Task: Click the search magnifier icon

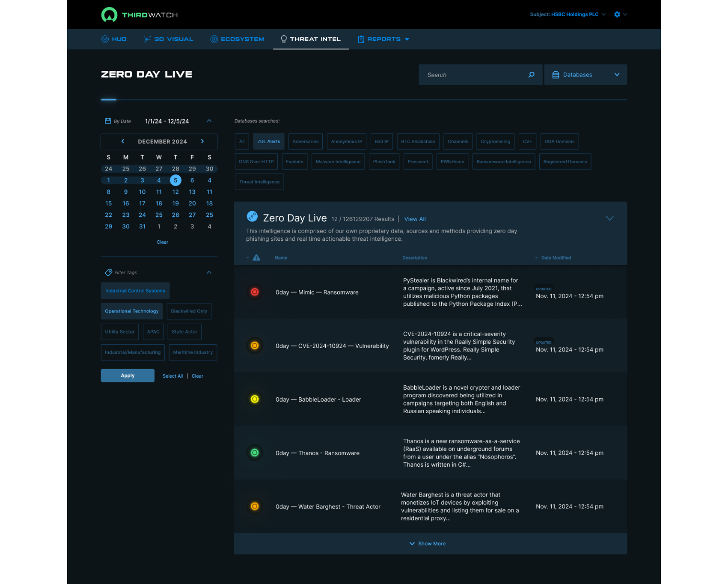Action: coord(532,75)
